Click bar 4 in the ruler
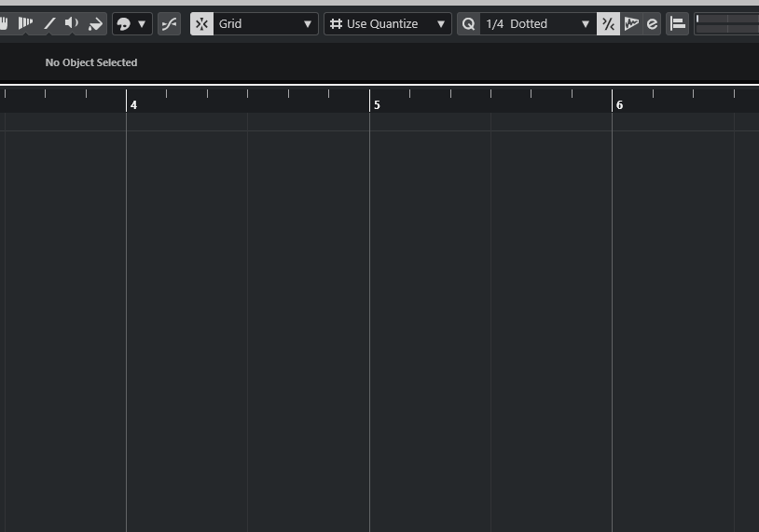This screenshot has width=759, height=532. coord(133,105)
